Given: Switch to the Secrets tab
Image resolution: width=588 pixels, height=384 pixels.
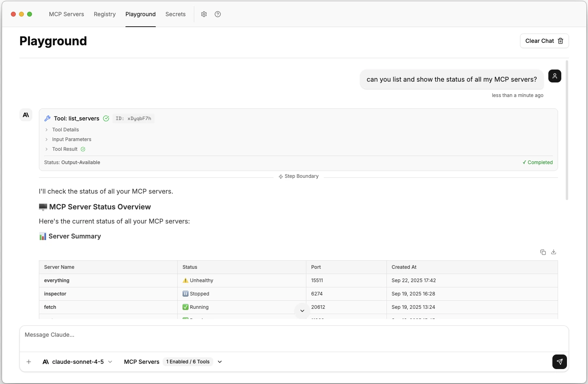Looking at the screenshot, I should pyautogui.click(x=175, y=14).
